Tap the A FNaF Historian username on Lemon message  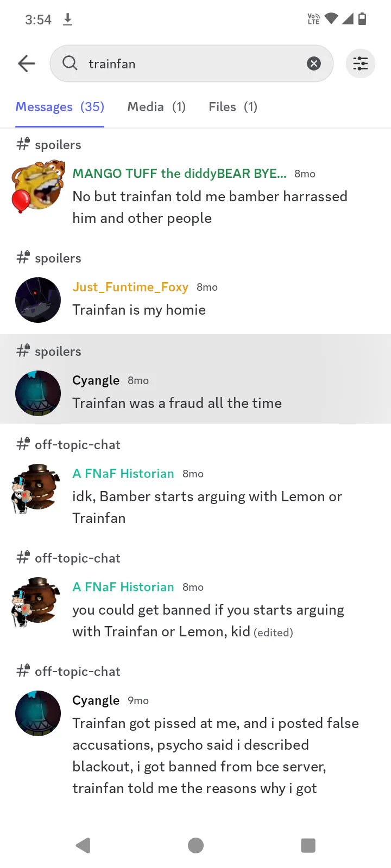point(123,474)
